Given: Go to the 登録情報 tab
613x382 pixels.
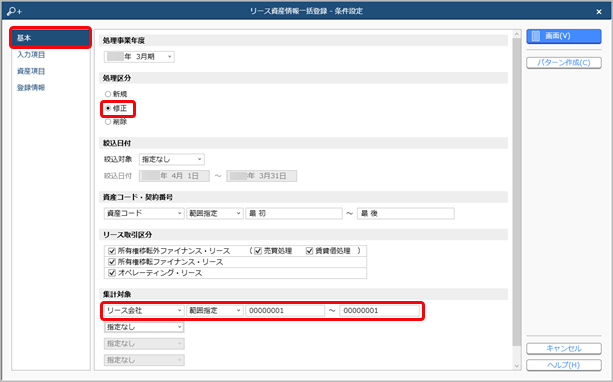Looking at the screenshot, I should (31, 88).
